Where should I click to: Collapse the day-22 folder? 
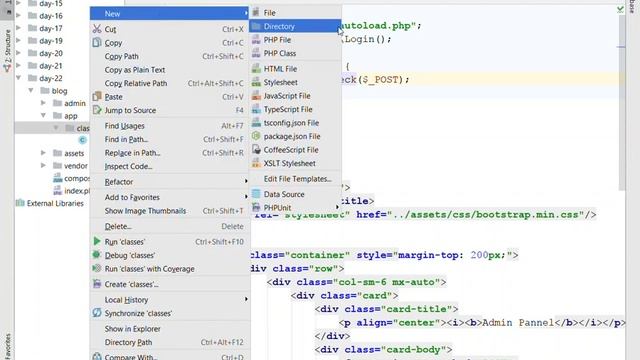[18, 78]
